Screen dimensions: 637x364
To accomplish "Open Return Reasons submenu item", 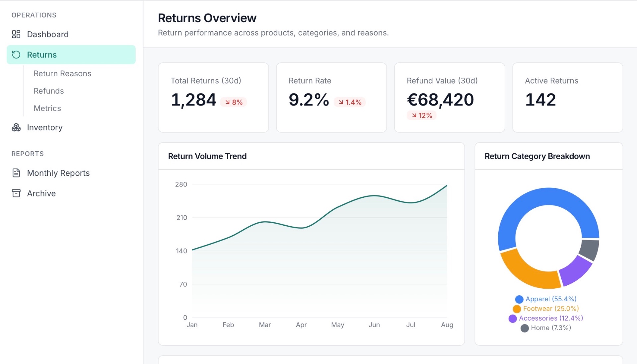I will (x=62, y=73).
